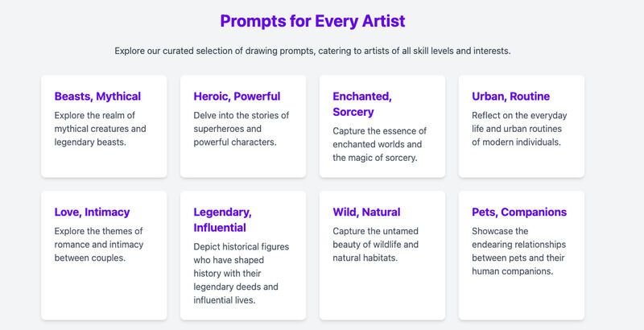
Task: Choose the Love, Intimacy card title
Action: (x=92, y=212)
